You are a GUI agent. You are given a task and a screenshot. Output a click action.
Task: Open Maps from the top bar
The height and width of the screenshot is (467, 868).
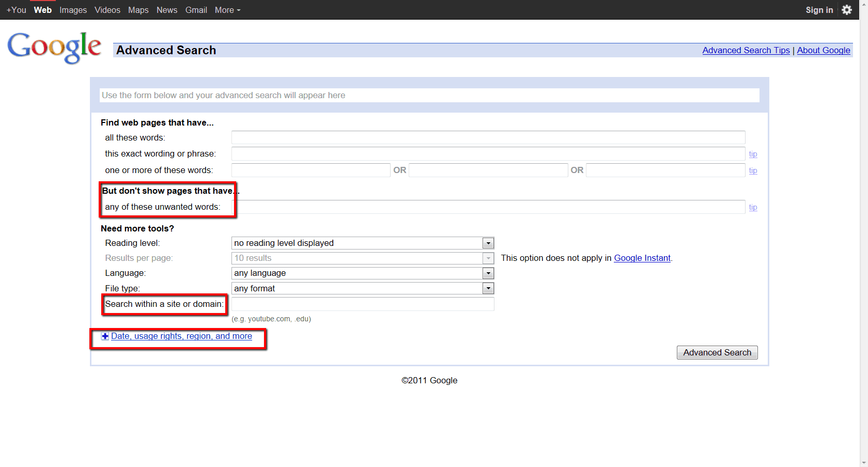click(x=138, y=10)
